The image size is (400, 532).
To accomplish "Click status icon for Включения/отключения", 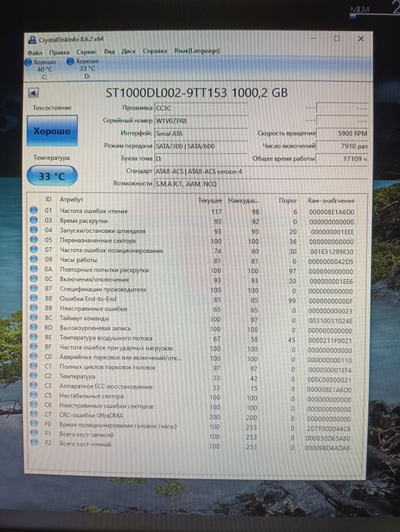I will [x=34, y=279].
